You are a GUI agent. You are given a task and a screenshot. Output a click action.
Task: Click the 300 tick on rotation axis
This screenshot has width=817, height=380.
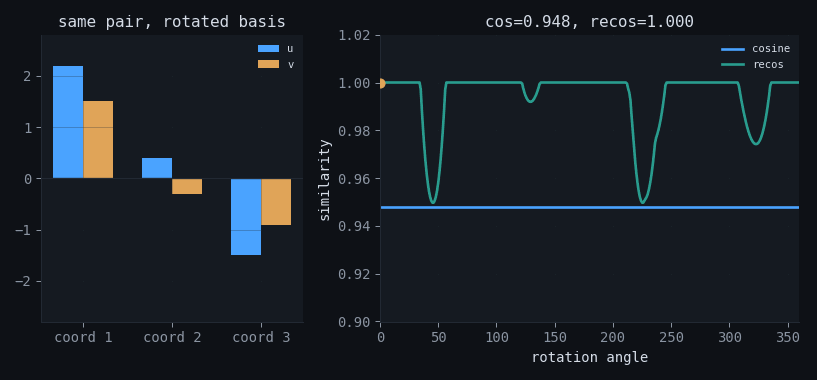tap(729, 338)
